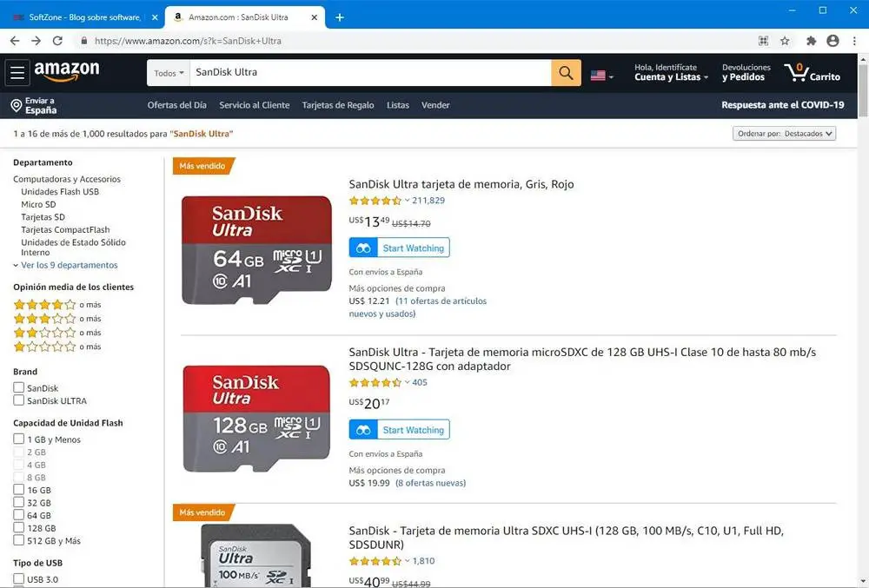Open the shopping cart icon
This screenshot has width=869, height=588.
(813, 73)
